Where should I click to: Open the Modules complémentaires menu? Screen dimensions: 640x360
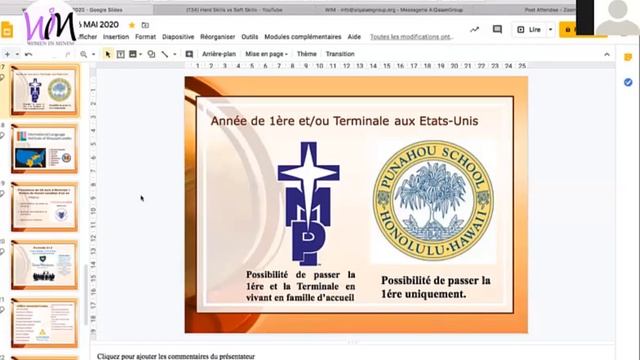pyautogui.click(x=303, y=37)
